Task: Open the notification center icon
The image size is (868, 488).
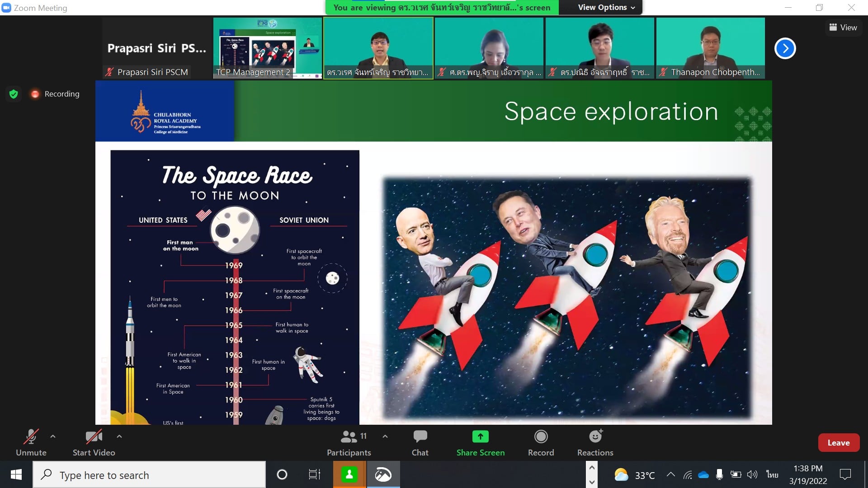Action: [845, 474]
